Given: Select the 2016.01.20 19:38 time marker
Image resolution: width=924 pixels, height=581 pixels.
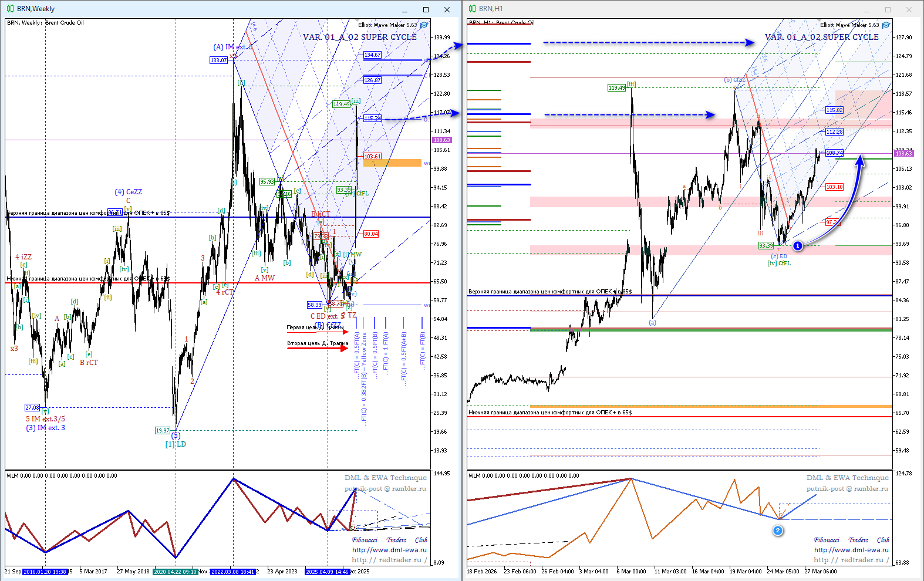Looking at the screenshot, I should point(45,572).
